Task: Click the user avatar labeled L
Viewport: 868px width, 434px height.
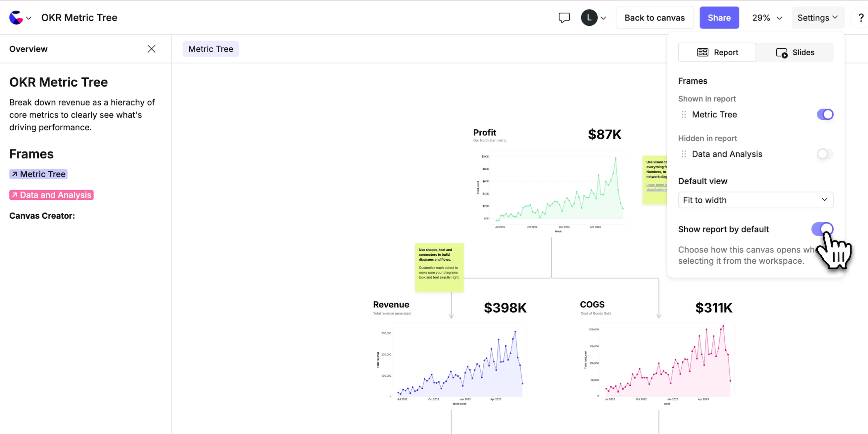Action: tap(589, 18)
